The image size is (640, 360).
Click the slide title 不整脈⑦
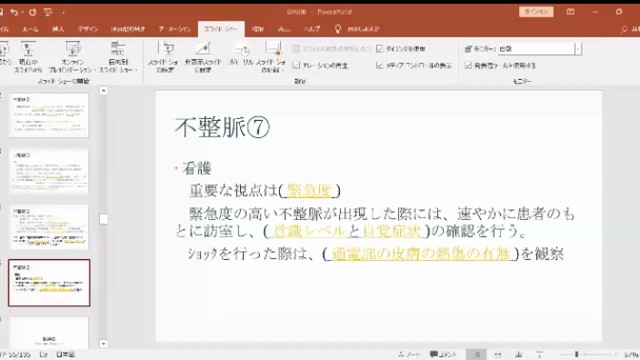(x=222, y=127)
